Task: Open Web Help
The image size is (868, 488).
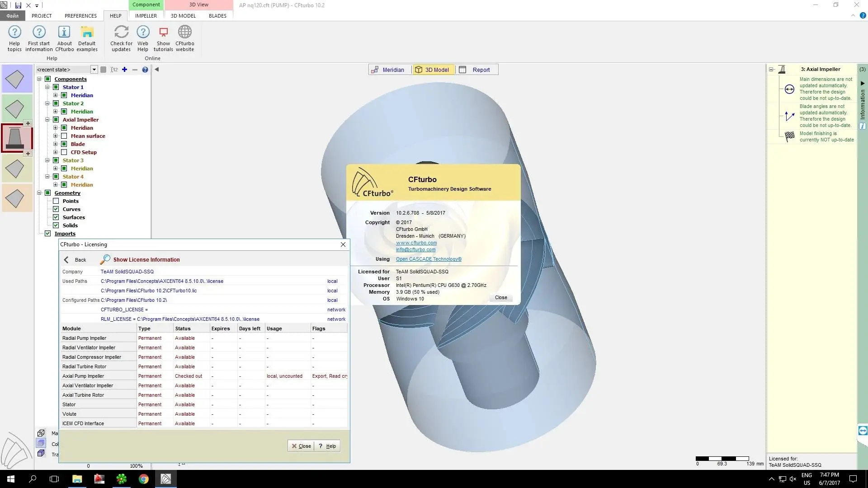Action: (x=143, y=38)
